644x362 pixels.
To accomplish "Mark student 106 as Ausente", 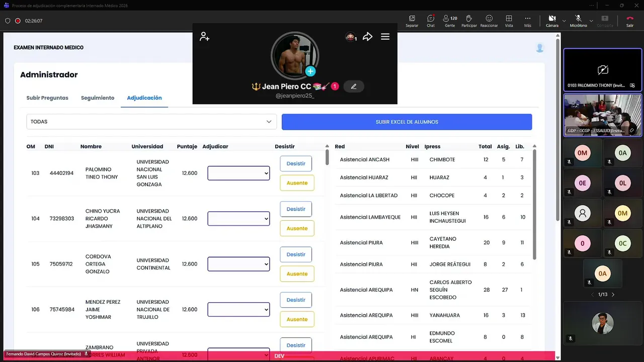I will click(x=297, y=319).
